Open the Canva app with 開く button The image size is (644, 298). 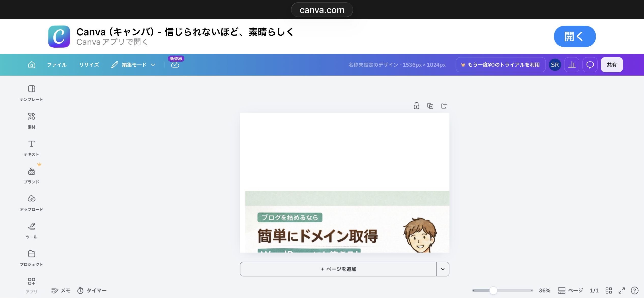[575, 36]
